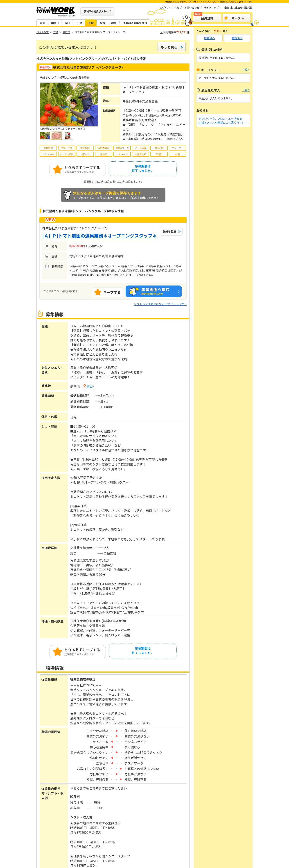Click the 会員登録 button

coord(207,18)
